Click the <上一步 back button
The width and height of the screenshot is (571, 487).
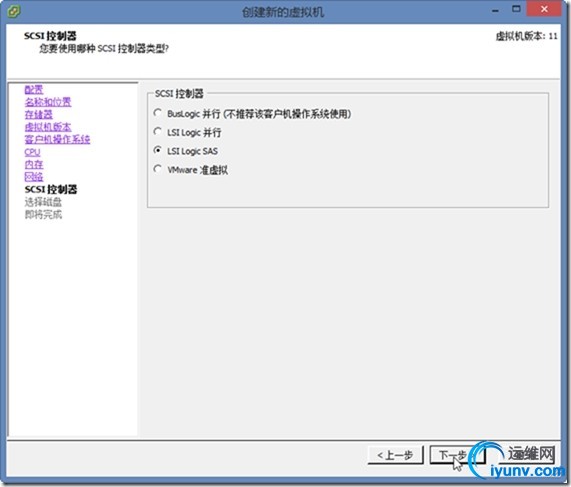[395, 455]
